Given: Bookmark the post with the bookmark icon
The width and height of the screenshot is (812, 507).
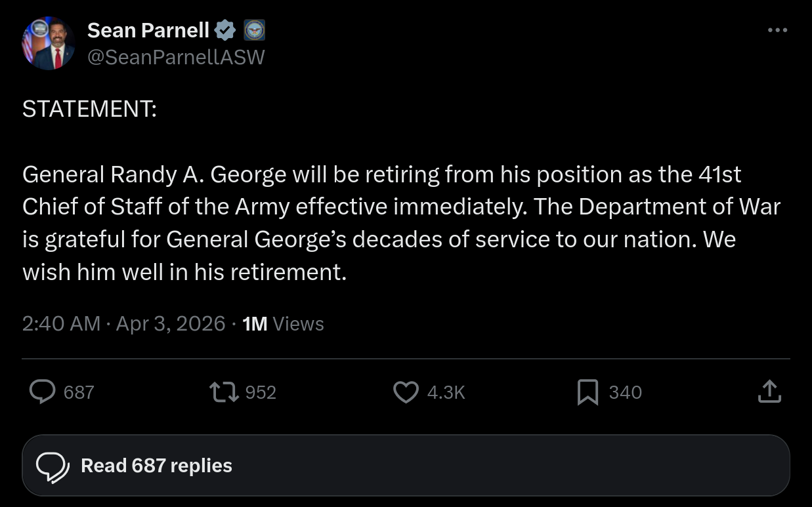Looking at the screenshot, I should click(587, 392).
